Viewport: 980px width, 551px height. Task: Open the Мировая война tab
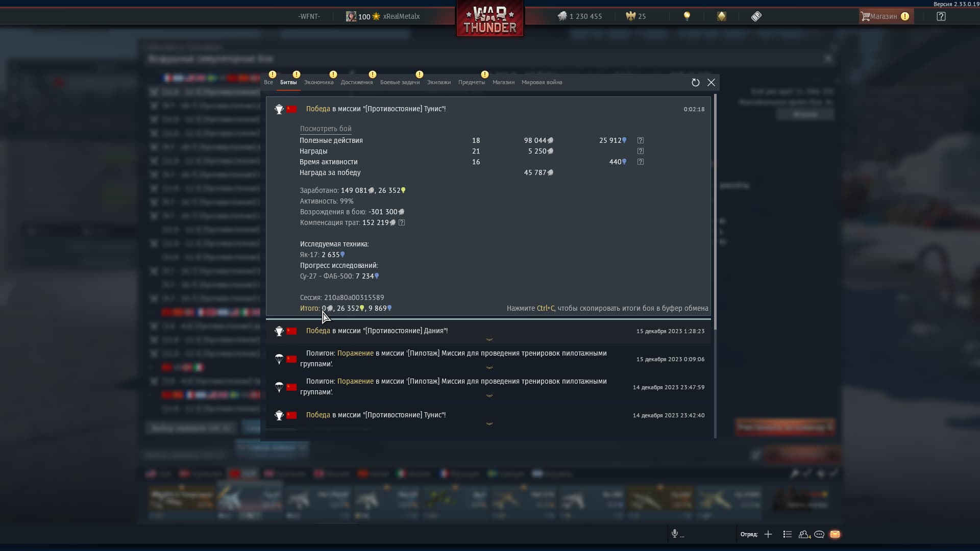(542, 82)
